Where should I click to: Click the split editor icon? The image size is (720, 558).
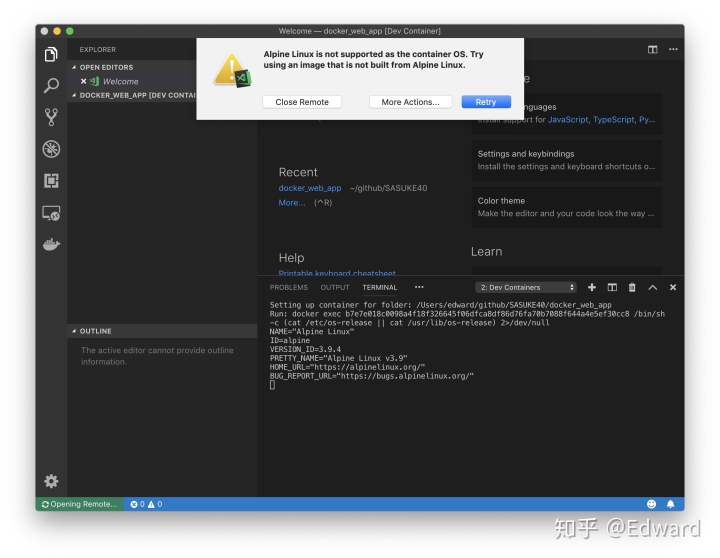point(652,49)
